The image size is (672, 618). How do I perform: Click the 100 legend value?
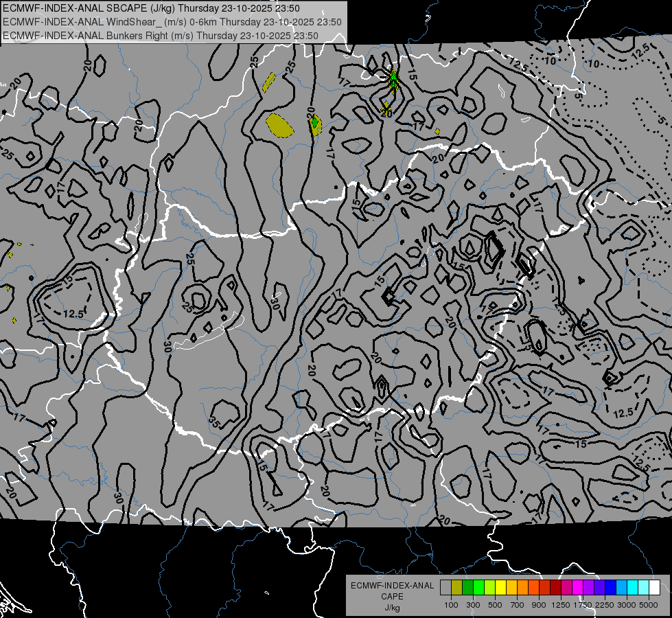tap(451, 605)
